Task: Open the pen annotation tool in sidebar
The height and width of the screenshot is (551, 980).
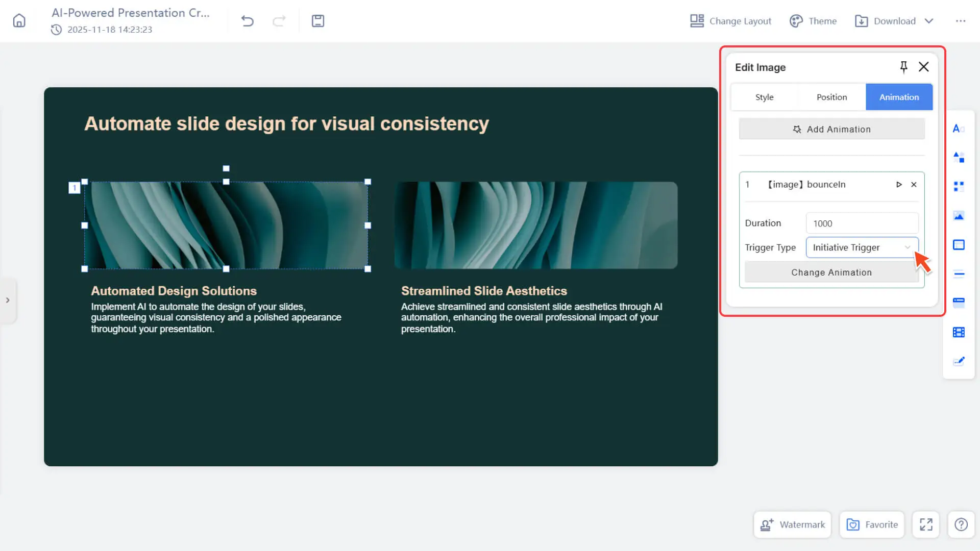Action: (x=959, y=361)
